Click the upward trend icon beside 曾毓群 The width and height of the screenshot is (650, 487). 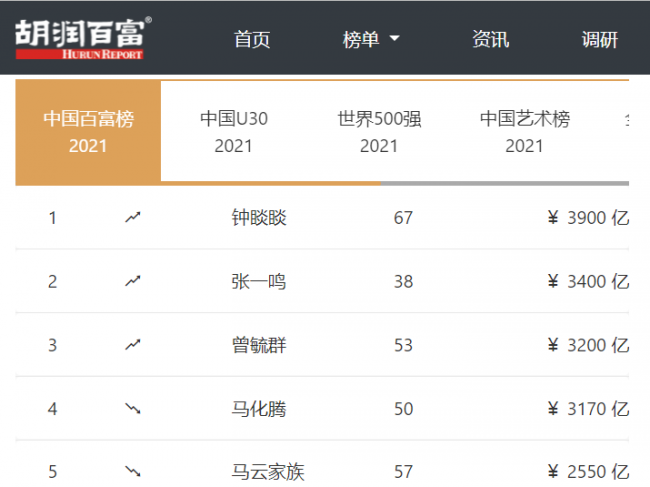tap(132, 345)
